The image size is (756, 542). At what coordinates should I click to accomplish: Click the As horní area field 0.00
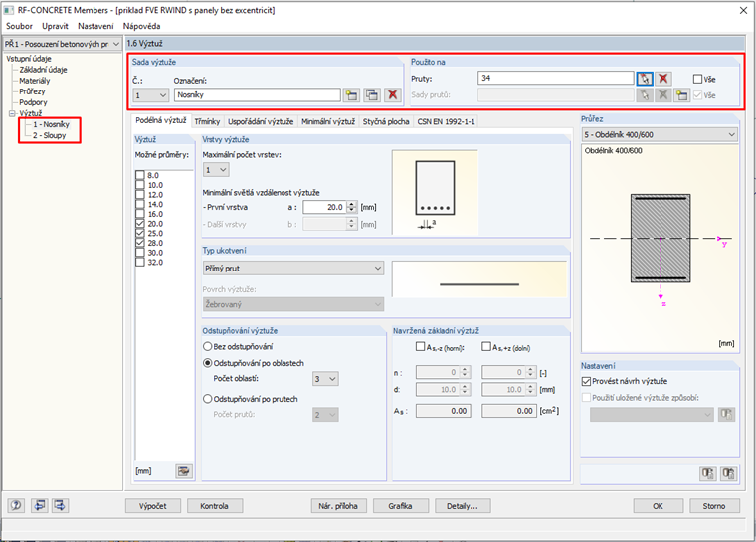443,411
